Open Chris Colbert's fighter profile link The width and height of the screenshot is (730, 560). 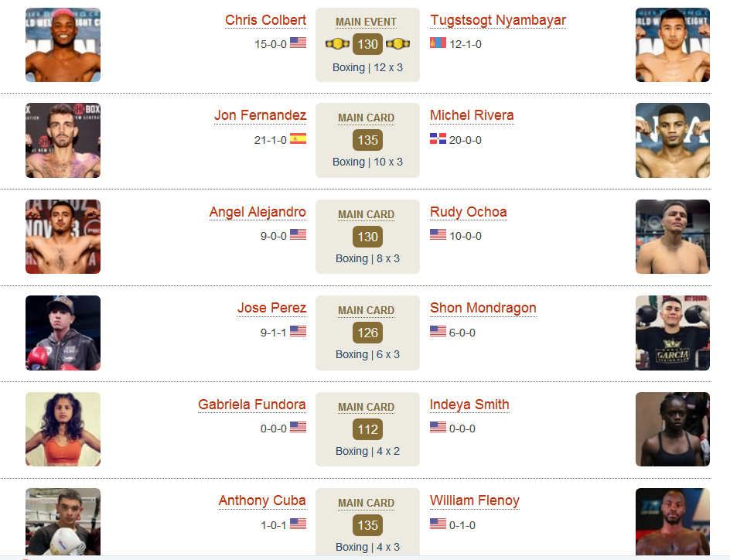coord(265,20)
